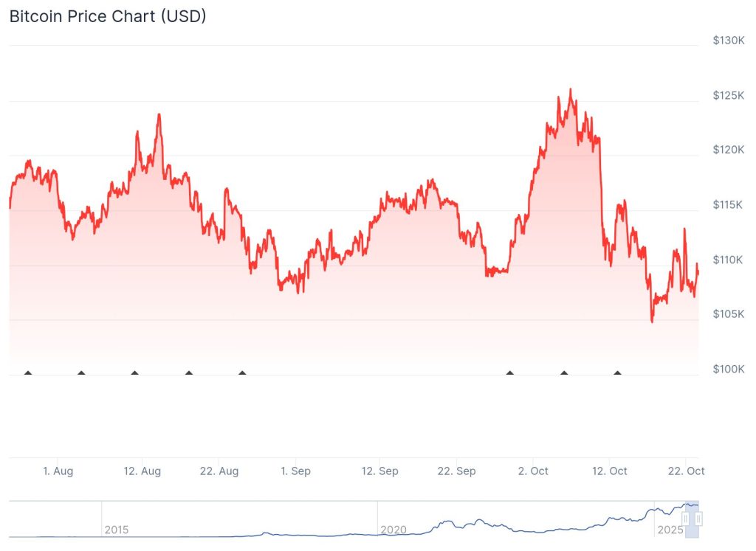Grab the right navigator range handle
Viewport: 756px width, 551px height.
[x=698, y=519]
